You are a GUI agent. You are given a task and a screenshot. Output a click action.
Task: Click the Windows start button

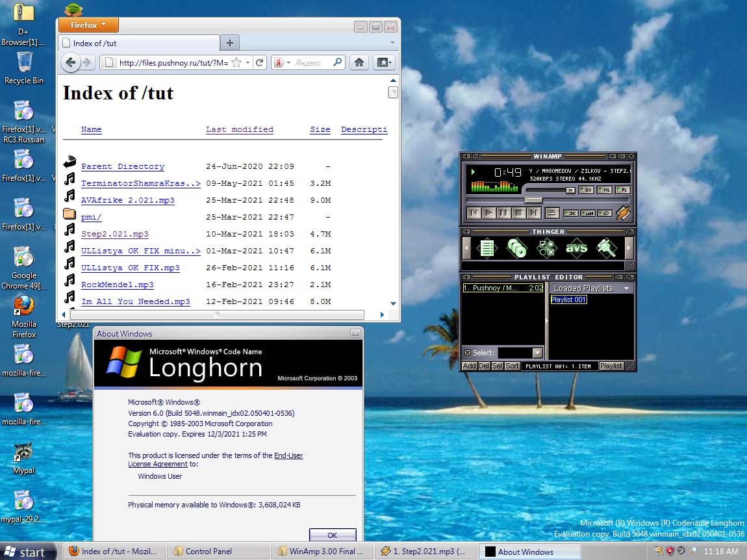pyautogui.click(x=28, y=552)
